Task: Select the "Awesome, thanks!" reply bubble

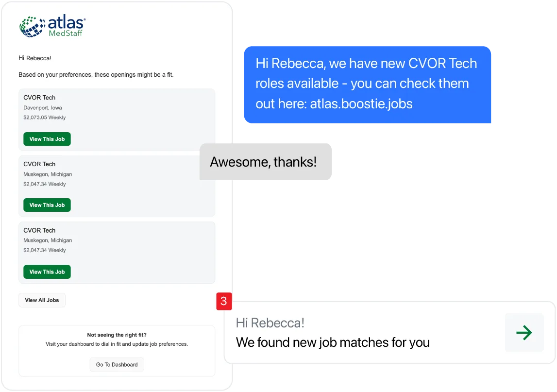Action: 265,162
